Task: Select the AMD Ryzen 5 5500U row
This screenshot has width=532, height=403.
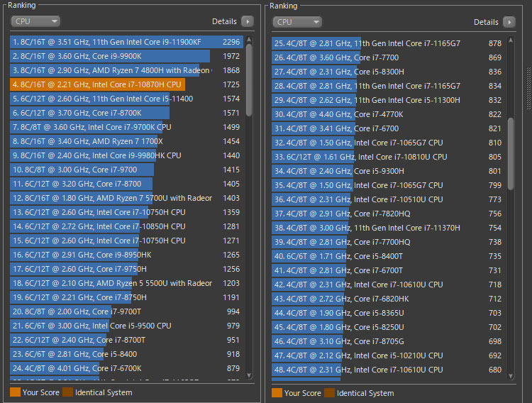Action: 126,283
